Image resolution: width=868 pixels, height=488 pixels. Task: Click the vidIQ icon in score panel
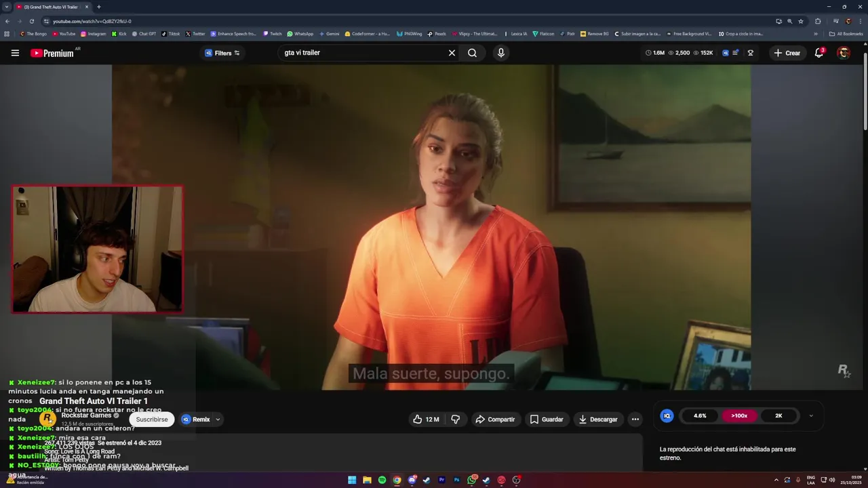[x=667, y=416]
